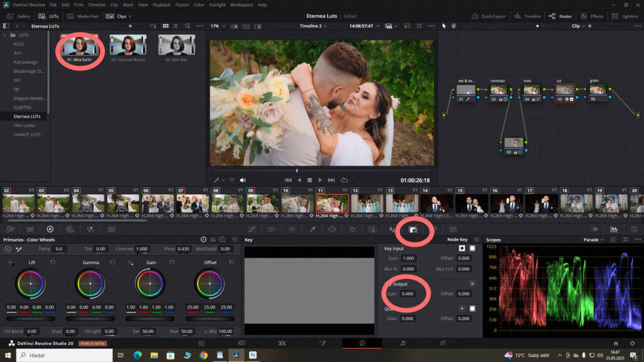The image size is (644, 362).
Task: Play the clip forward
Action: click(320, 180)
